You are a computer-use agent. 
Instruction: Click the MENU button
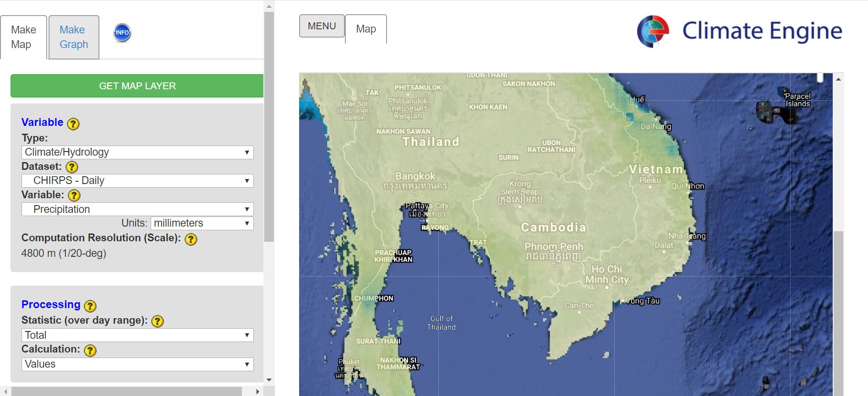[x=322, y=26]
